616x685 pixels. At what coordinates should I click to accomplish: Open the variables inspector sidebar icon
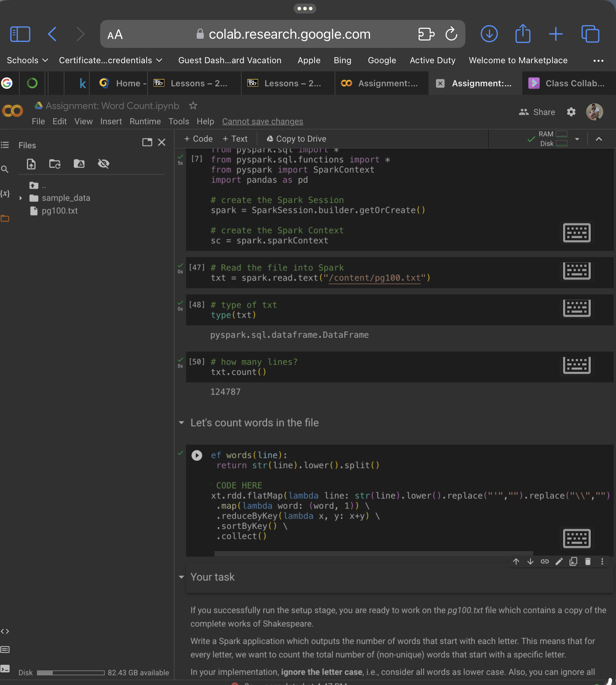pos(5,194)
